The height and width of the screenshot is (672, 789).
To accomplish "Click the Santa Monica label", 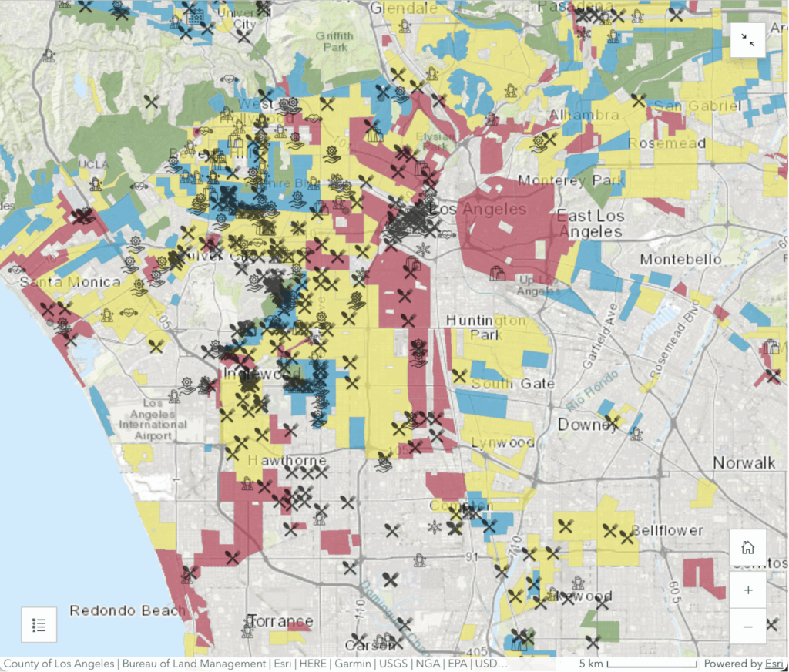I will [x=70, y=282].
